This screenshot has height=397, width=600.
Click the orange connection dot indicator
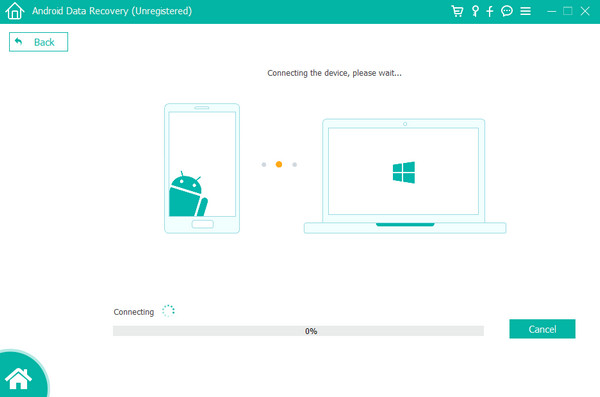279,164
